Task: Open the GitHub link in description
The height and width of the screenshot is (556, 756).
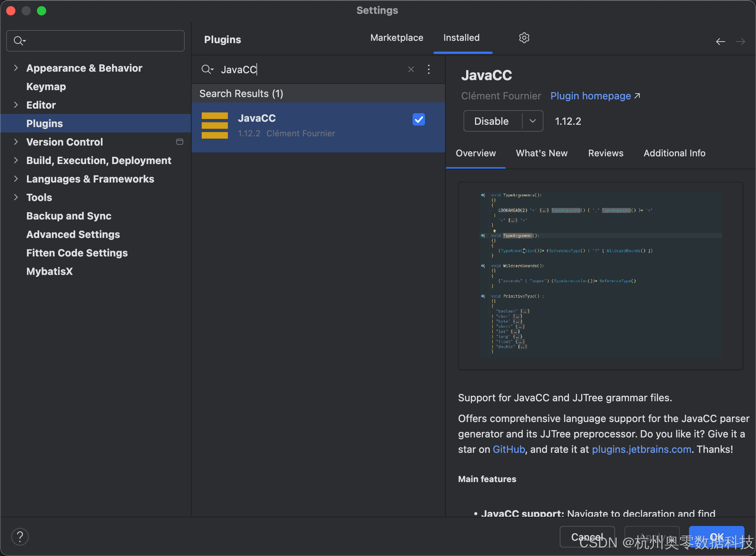Action: [x=508, y=449]
